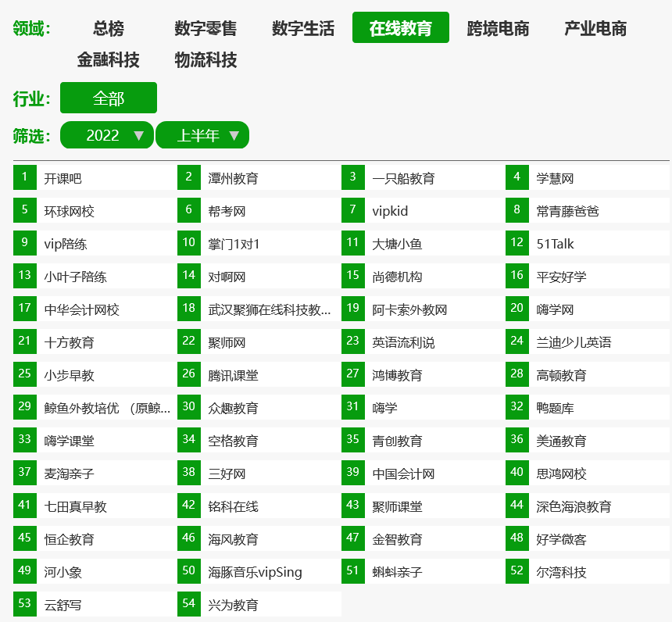Open the 2022 year dropdown
Viewport: 672px width, 622px height.
107,135
